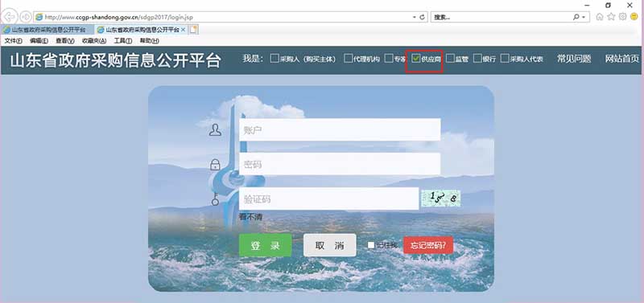Open the address bar history dropdown arrow
644x303 pixels.
pyautogui.click(x=414, y=17)
